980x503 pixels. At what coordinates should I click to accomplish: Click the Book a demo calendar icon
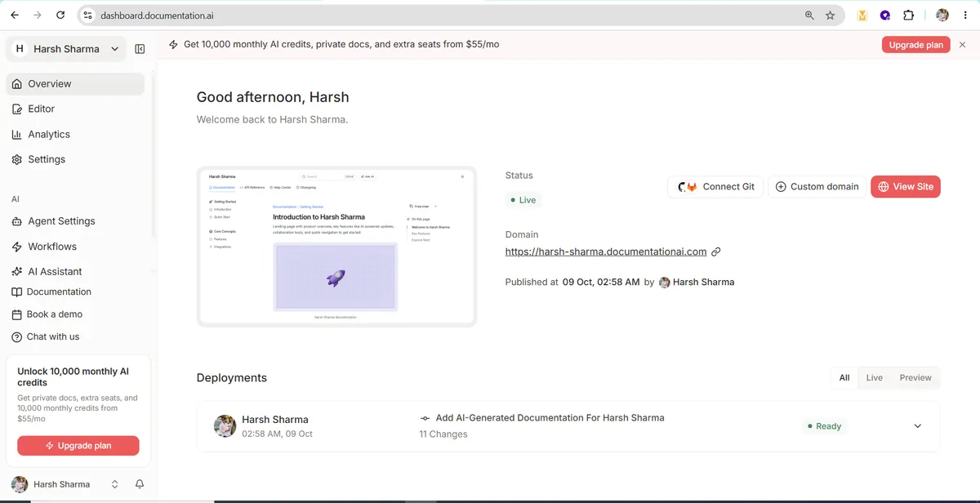pyautogui.click(x=17, y=314)
